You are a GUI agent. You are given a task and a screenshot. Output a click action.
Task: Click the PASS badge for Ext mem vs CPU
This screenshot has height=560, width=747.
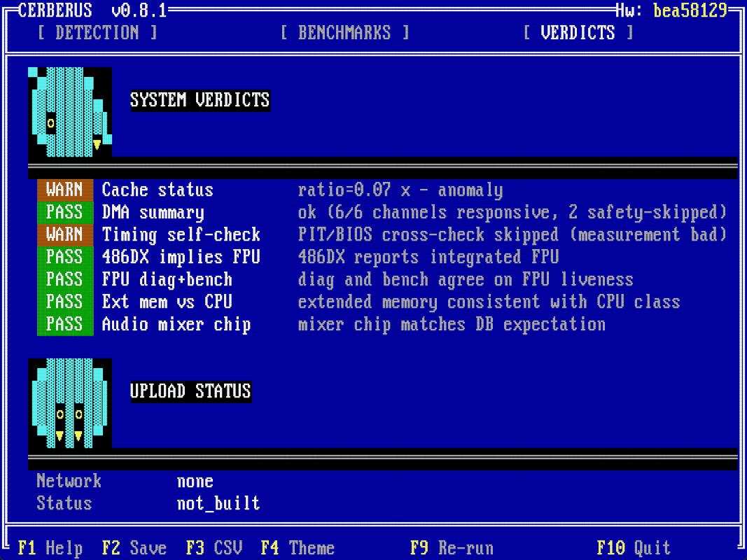point(65,302)
